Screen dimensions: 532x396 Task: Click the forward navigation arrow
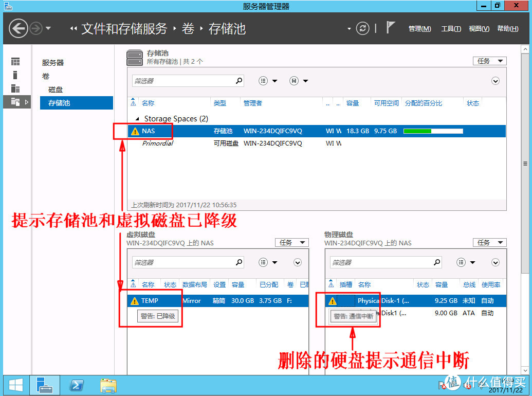click(36, 28)
